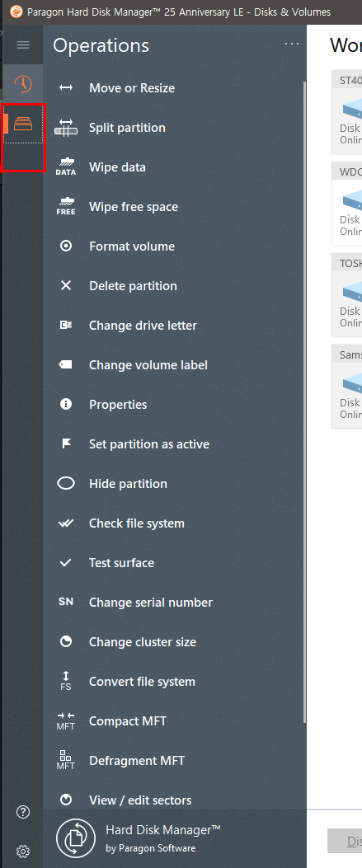Click the SN Change serial number icon
Screen dimensions: 362x868
66,602
